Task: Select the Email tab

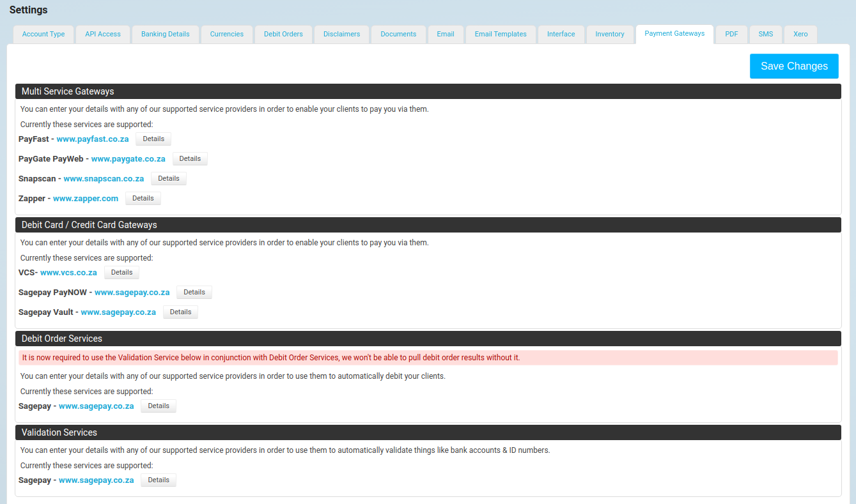Action: [446, 34]
